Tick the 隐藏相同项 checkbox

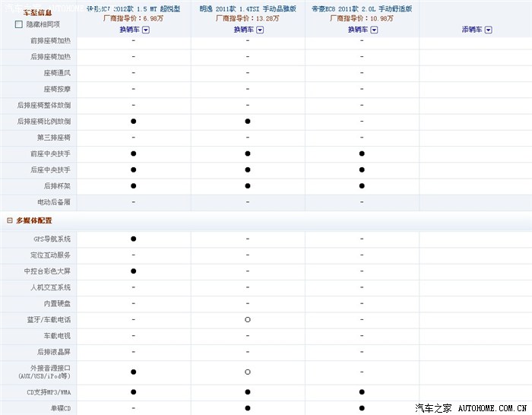click(x=19, y=24)
